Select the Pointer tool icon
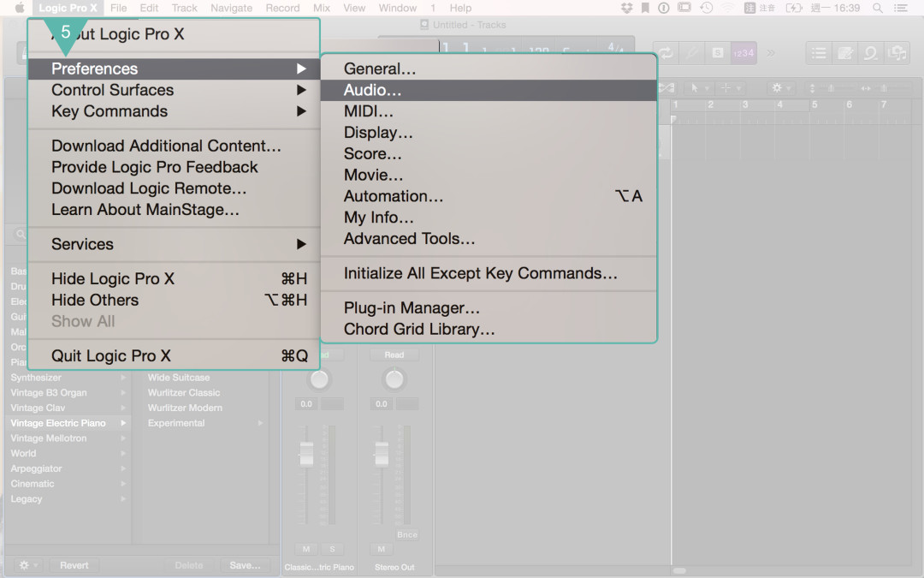 [x=696, y=87]
